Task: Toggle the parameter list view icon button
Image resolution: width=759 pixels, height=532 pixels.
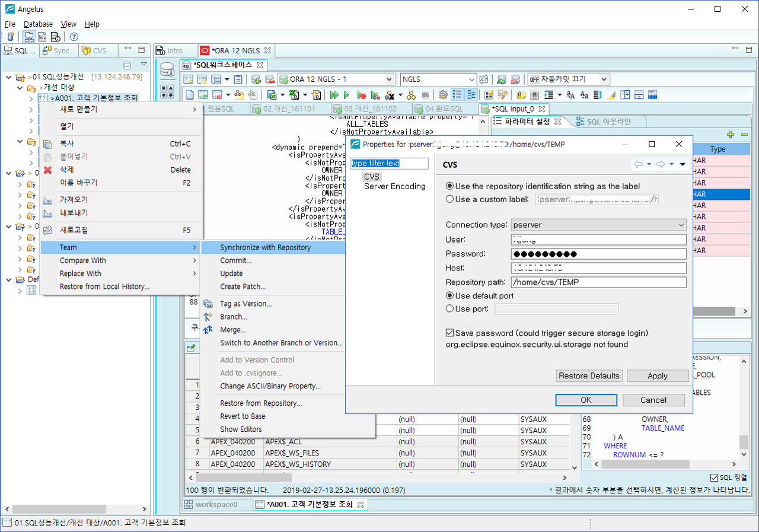Action: point(457,95)
